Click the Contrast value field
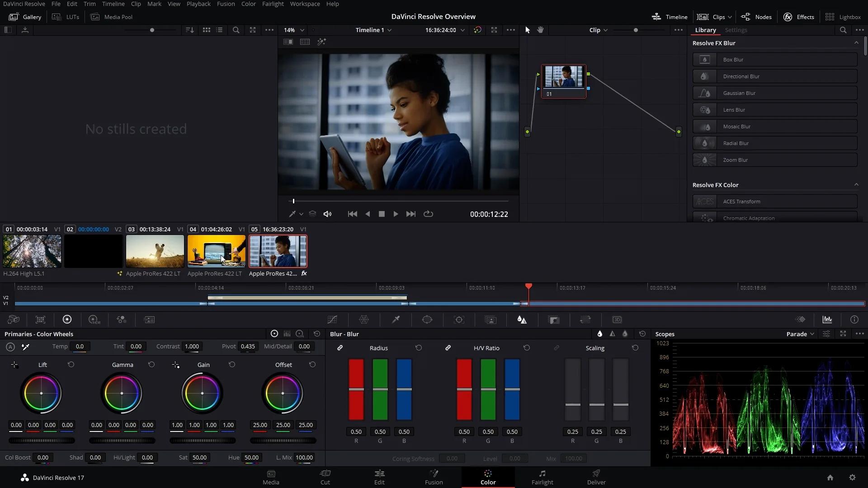This screenshot has width=868, height=488. click(x=192, y=347)
